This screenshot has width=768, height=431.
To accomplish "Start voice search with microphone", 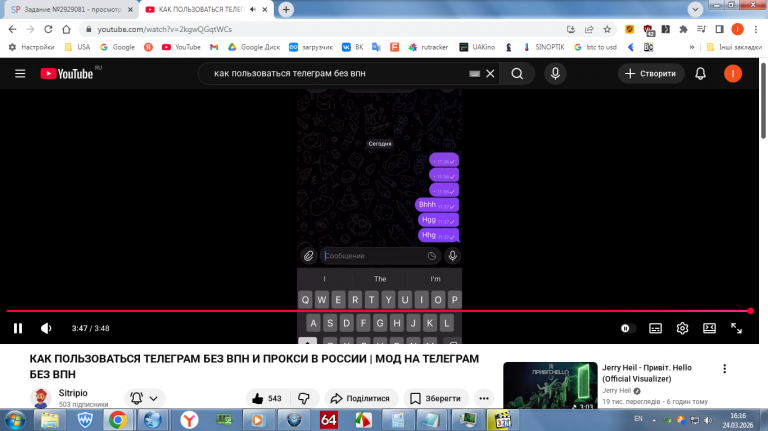I will pyautogui.click(x=555, y=73).
